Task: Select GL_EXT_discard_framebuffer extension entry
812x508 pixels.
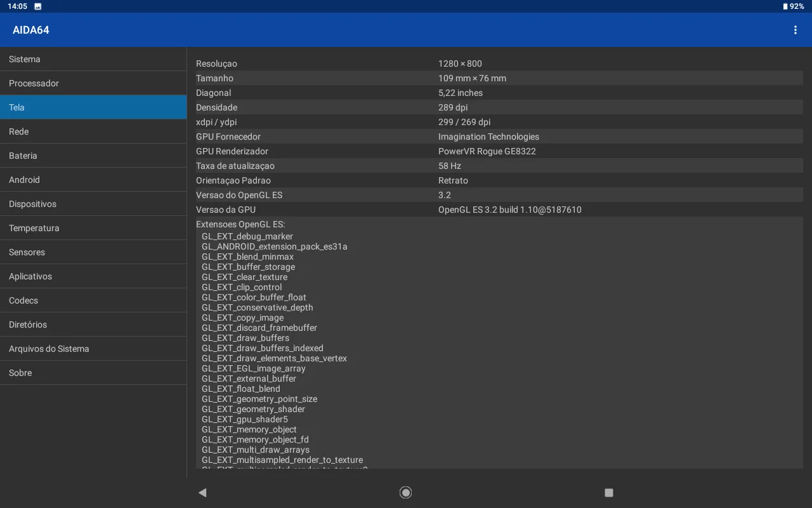Action: pyautogui.click(x=259, y=328)
